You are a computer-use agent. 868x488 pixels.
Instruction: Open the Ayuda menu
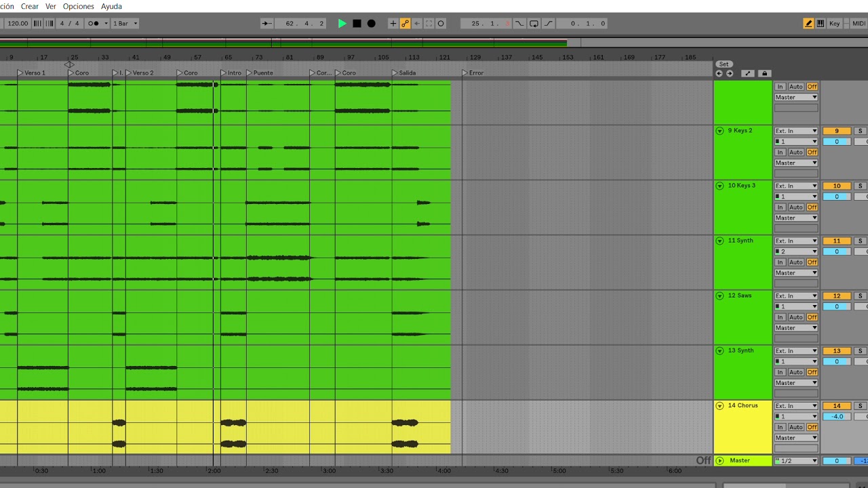click(x=111, y=6)
